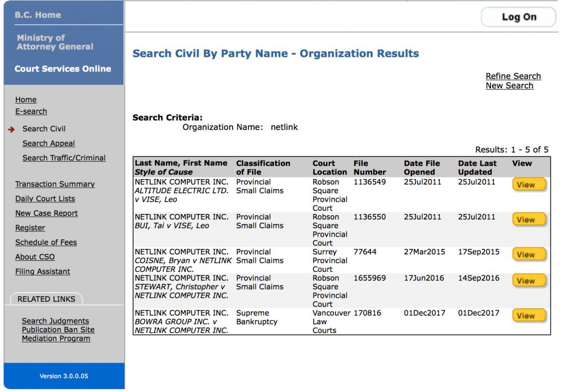Open About CSO link
Image resolution: width=563 pixels, height=392 pixels.
[35, 257]
